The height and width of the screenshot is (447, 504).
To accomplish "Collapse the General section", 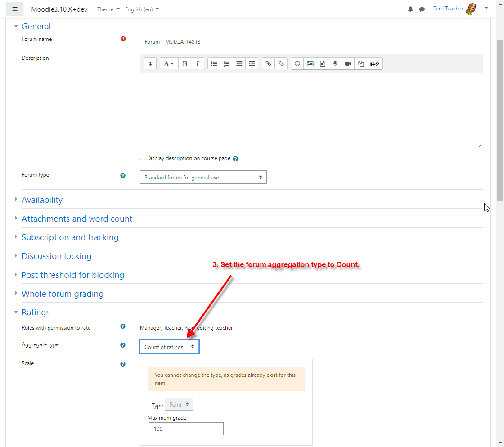I will point(36,27).
